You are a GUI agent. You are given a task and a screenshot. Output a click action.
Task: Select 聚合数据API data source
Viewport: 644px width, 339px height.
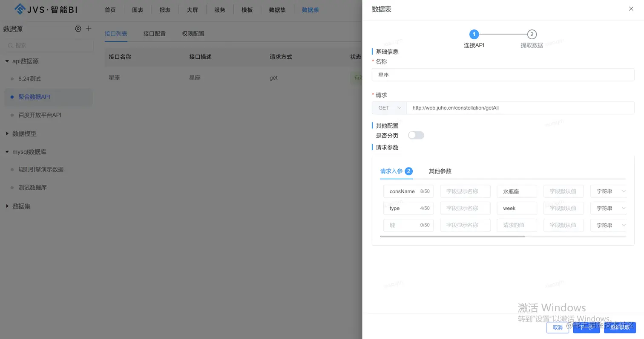click(34, 97)
